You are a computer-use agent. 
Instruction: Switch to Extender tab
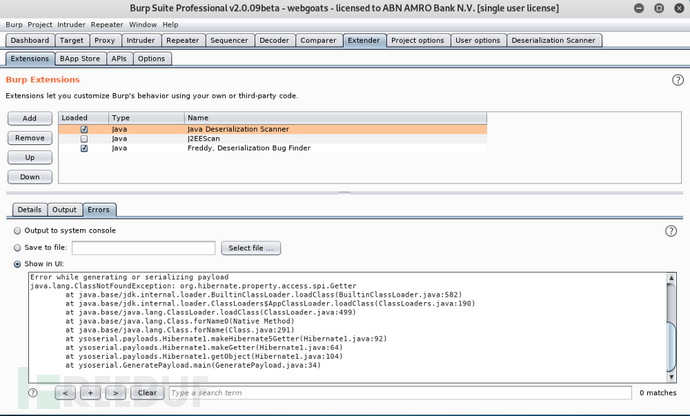364,40
